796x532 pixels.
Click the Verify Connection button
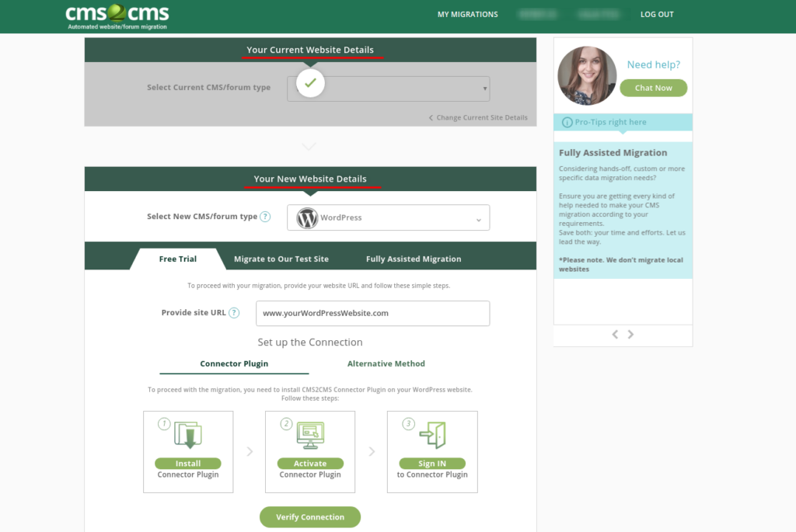tap(310, 516)
